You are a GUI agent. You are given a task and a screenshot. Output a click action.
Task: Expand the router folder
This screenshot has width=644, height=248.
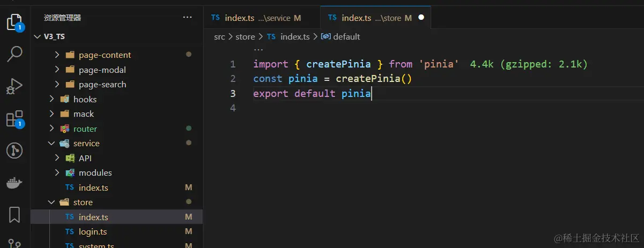click(51, 129)
